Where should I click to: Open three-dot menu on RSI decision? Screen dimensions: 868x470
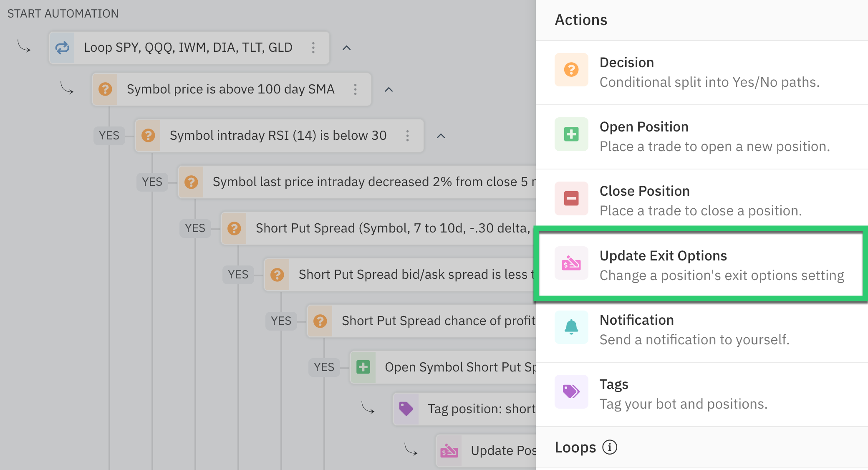(407, 136)
